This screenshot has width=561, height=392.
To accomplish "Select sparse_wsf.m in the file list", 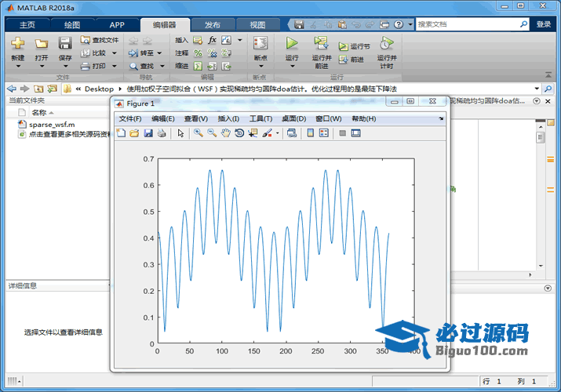I will coord(52,124).
